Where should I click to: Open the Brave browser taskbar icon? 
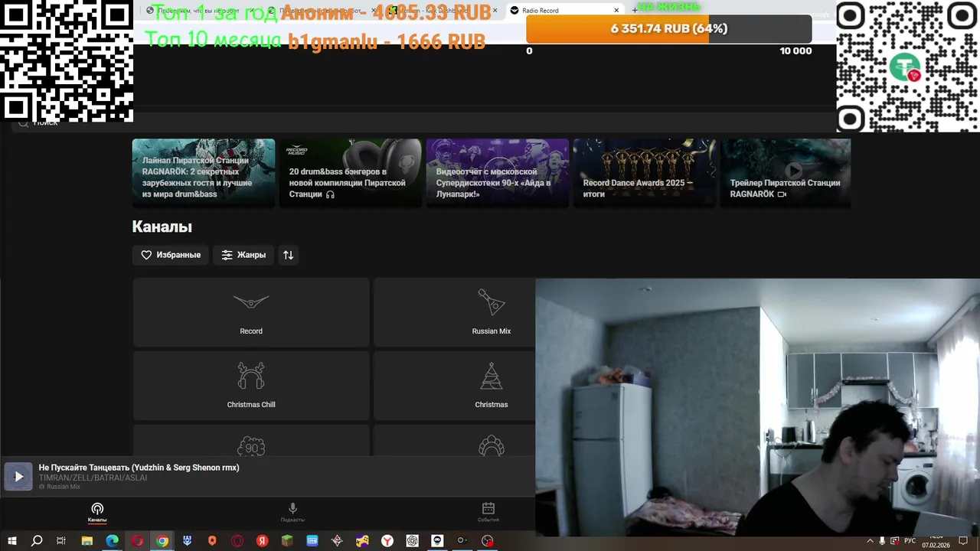coord(212,540)
